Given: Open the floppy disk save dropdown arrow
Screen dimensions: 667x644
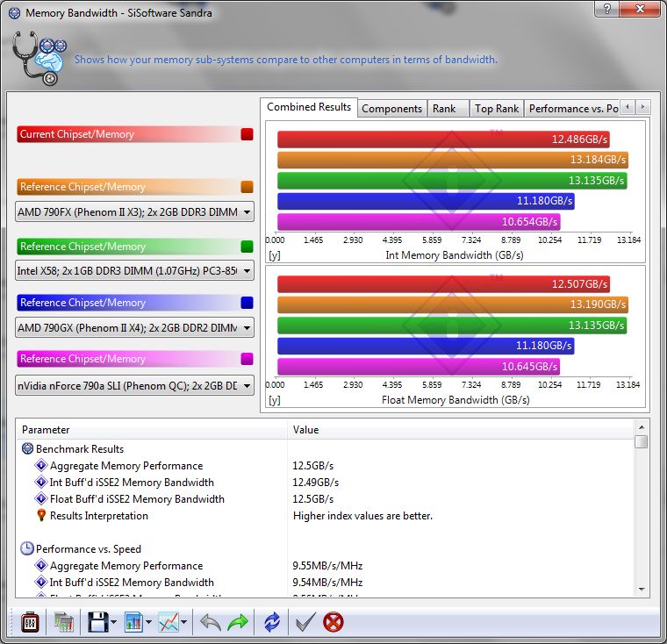Looking at the screenshot, I should (x=113, y=623).
